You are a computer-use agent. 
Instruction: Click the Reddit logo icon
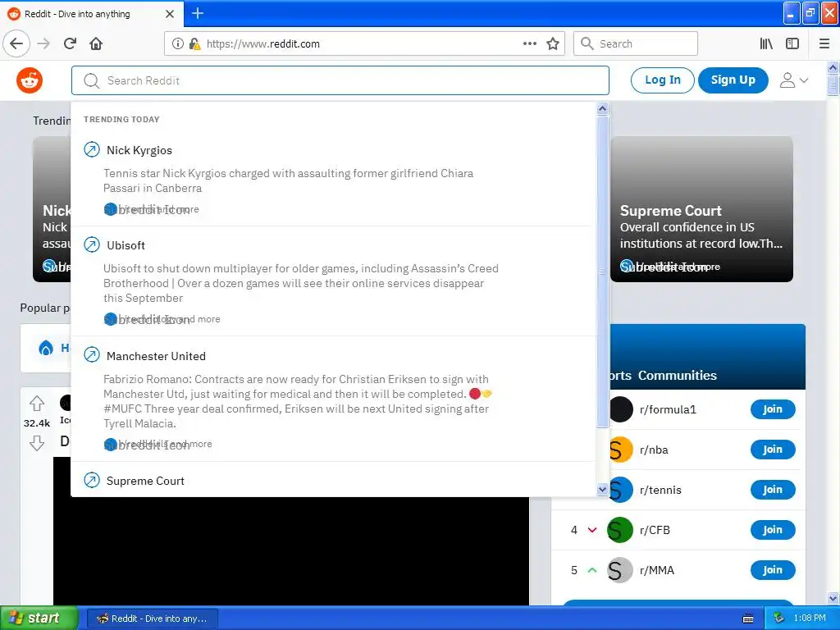[x=30, y=80]
